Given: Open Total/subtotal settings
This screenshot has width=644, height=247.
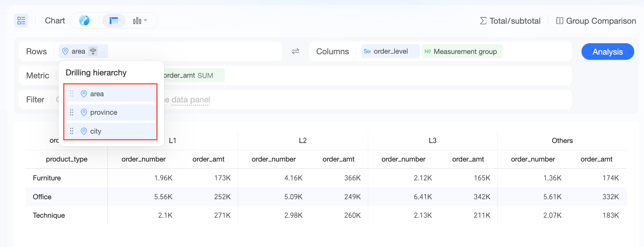Looking at the screenshot, I should coord(510,21).
